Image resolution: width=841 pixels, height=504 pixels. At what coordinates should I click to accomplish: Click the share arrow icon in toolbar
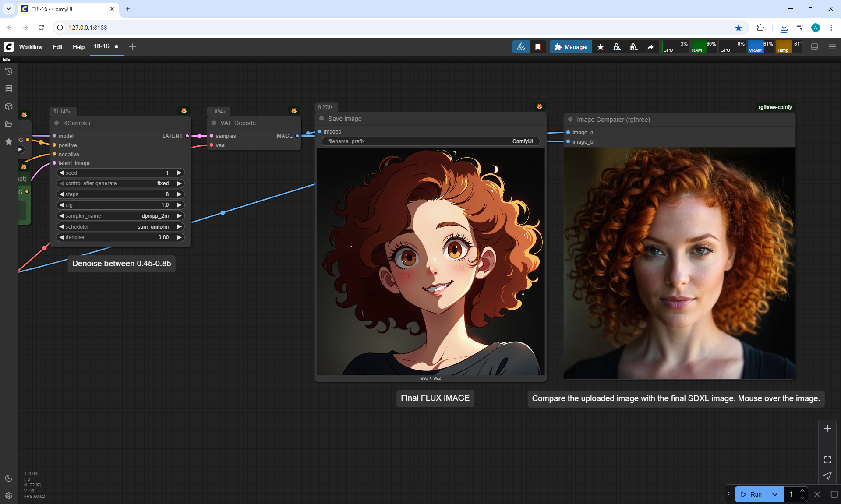point(650,47)
